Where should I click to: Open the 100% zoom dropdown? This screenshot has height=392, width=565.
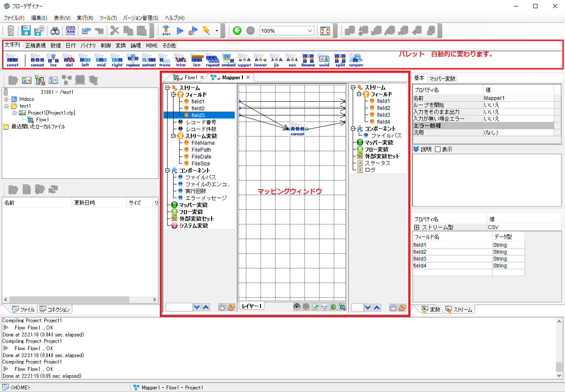310,31
